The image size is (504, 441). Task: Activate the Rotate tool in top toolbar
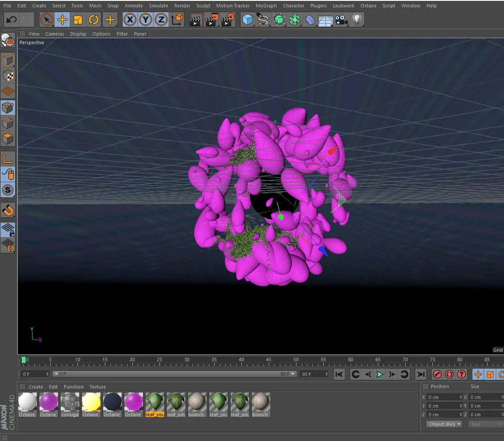94,20
